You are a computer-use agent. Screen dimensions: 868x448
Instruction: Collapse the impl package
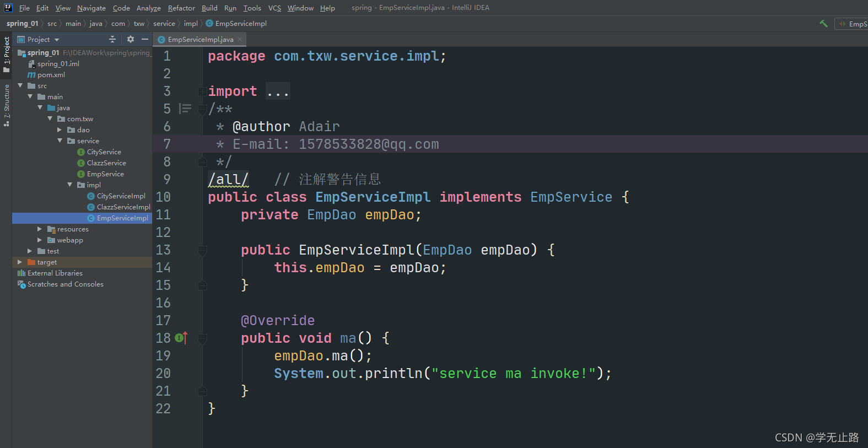70,185
